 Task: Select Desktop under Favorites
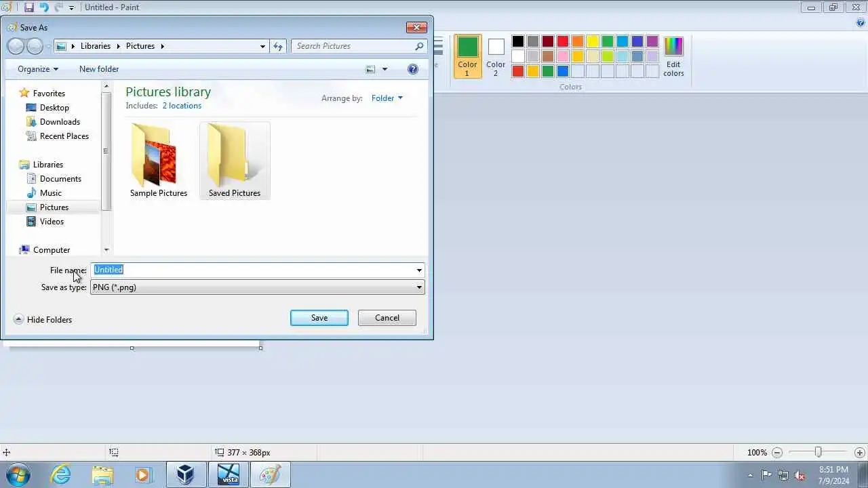pyautogui.click(x=54, y=108)
